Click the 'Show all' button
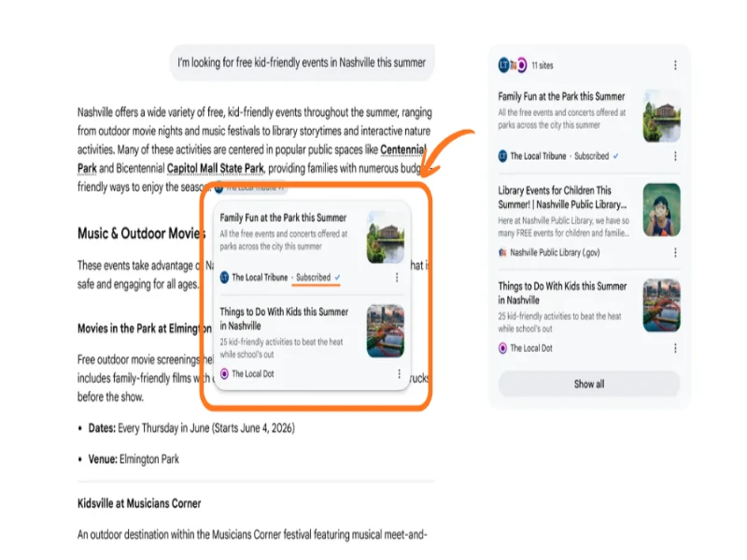Image resolution: width=747 pixels, height=560 pixels. click(x=589, y=384)
